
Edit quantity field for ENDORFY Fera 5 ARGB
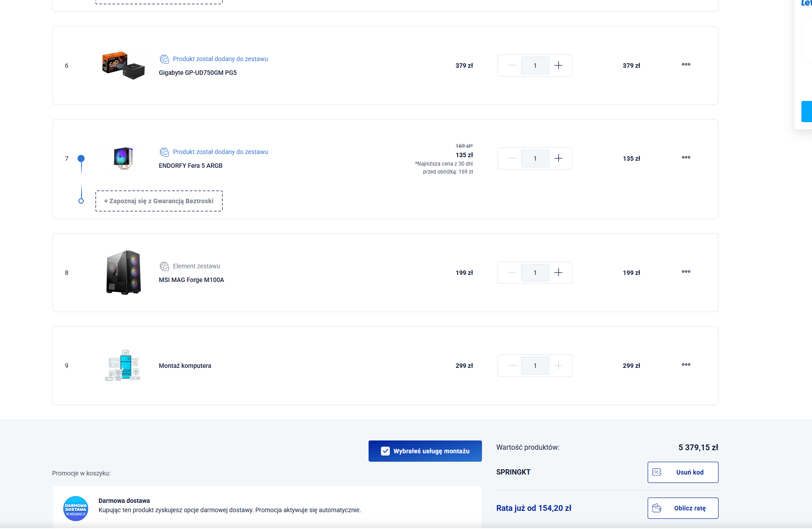535,158
